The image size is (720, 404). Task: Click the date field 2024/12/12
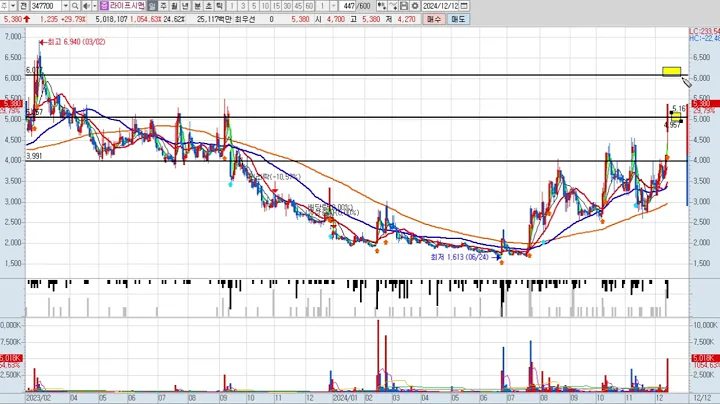440,6
